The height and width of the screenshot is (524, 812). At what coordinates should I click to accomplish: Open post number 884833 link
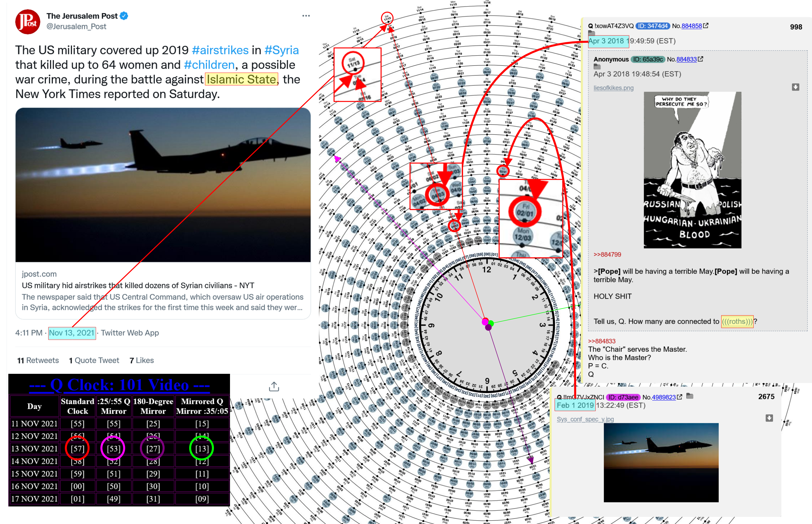click(686, 59)
